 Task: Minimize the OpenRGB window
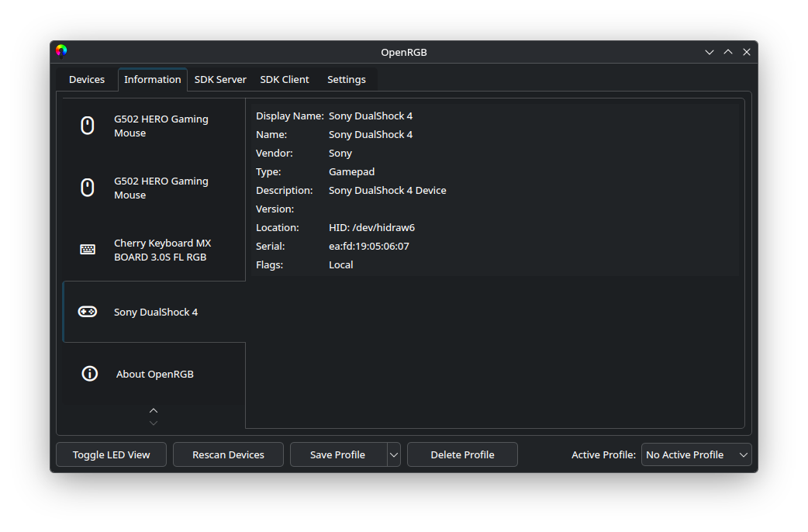click(710, 52)
